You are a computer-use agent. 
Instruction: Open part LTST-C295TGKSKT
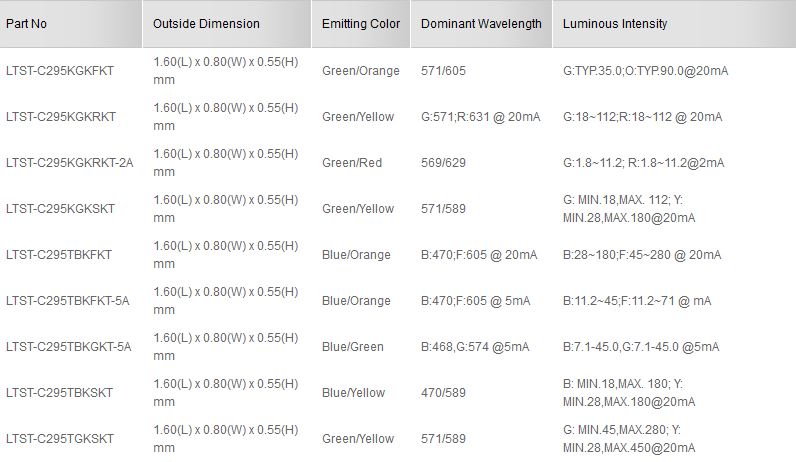[60, 439]
